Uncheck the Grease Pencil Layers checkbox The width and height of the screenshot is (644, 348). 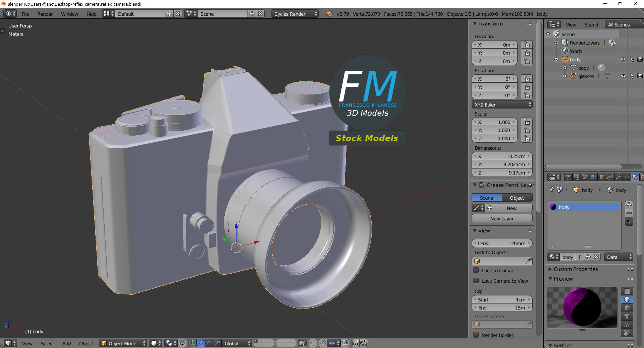pyautogui.click(x=482, y=185)
